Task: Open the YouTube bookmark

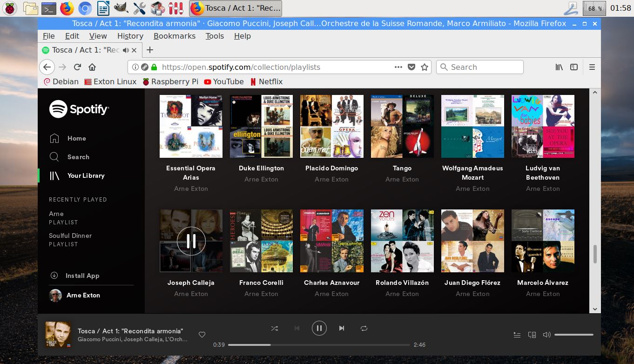Action: pyautogui.click(x=224, y=81)
